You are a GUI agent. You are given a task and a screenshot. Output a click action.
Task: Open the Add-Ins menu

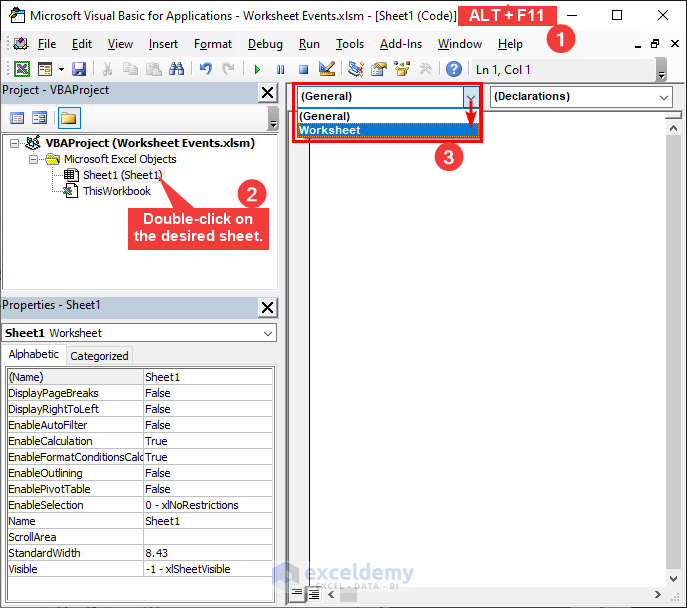pyautogui.click(x=400, y=44)
